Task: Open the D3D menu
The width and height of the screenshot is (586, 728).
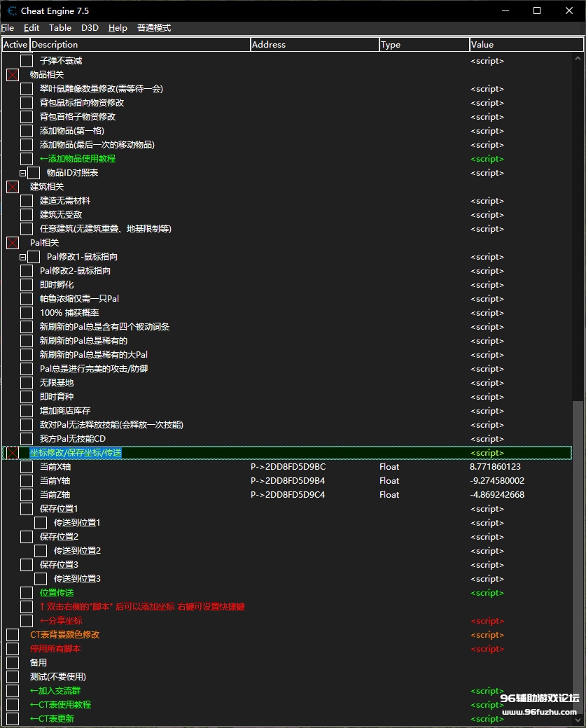Action: click(x=90, y=28)
